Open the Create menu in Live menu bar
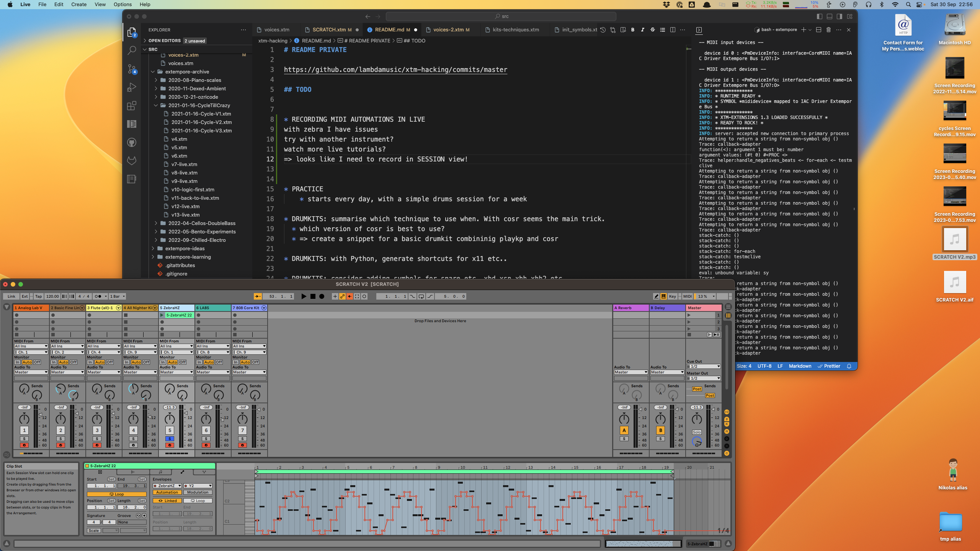980x551 pixels. [78, 5]
